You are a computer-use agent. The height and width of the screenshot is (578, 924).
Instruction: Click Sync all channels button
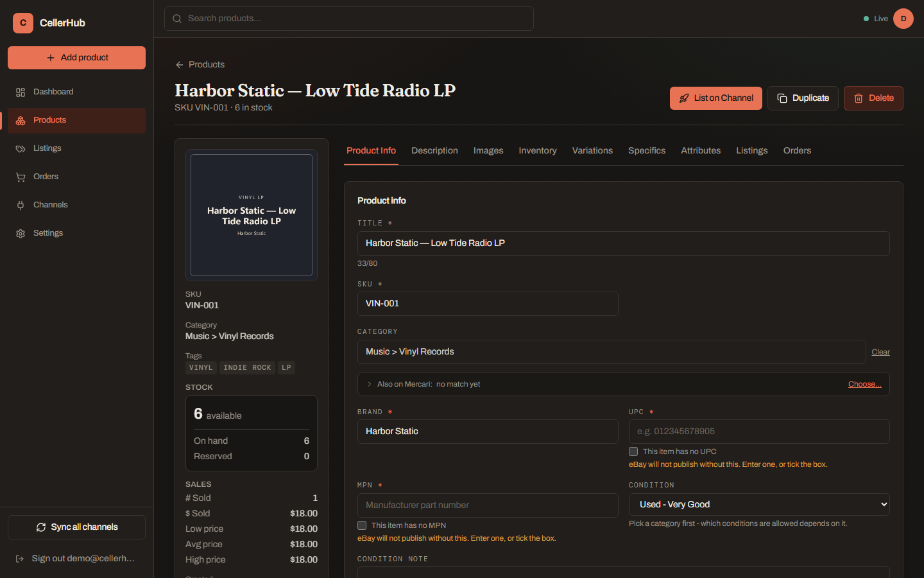click(x=76, y=527)
